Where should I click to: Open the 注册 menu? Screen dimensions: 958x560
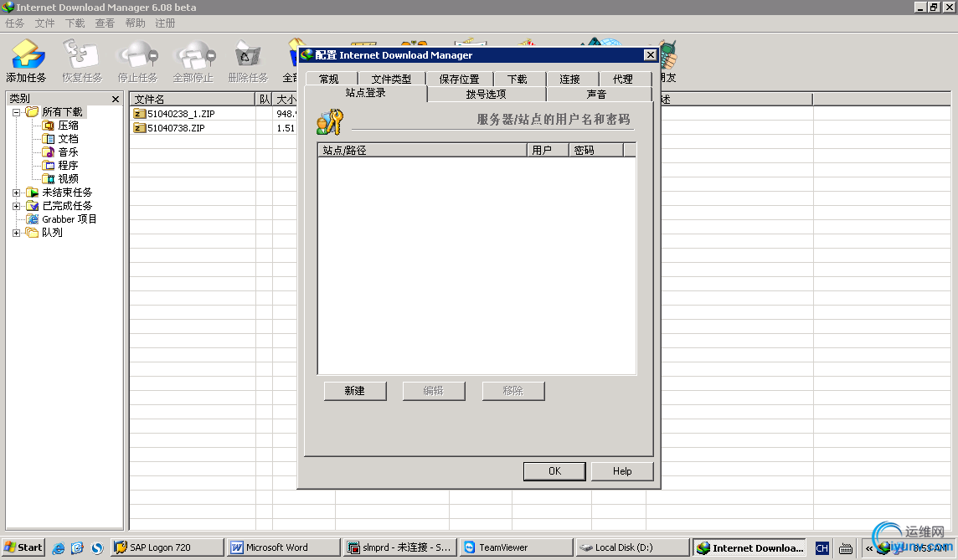click(165, 23)
